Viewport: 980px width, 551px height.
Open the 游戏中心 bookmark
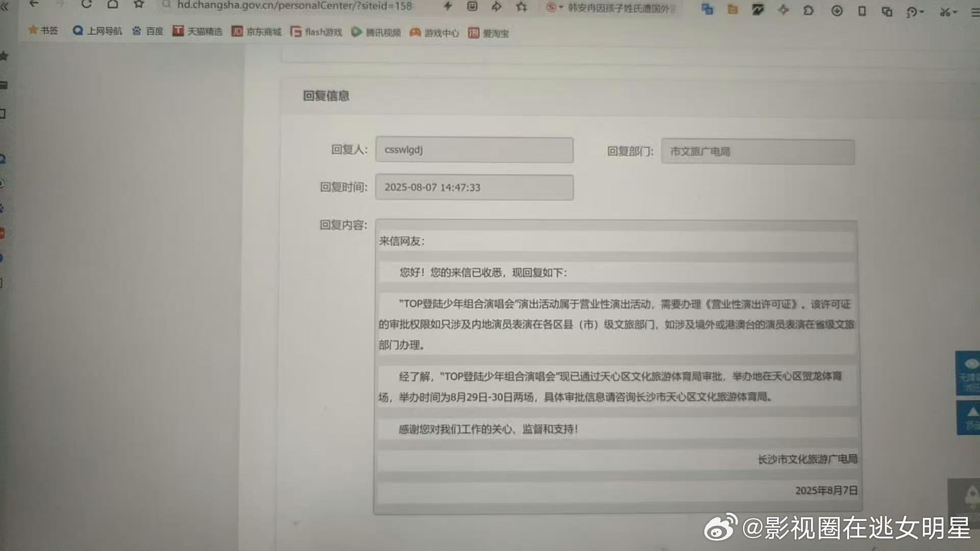pyautogui.click(x=435, y=33)
